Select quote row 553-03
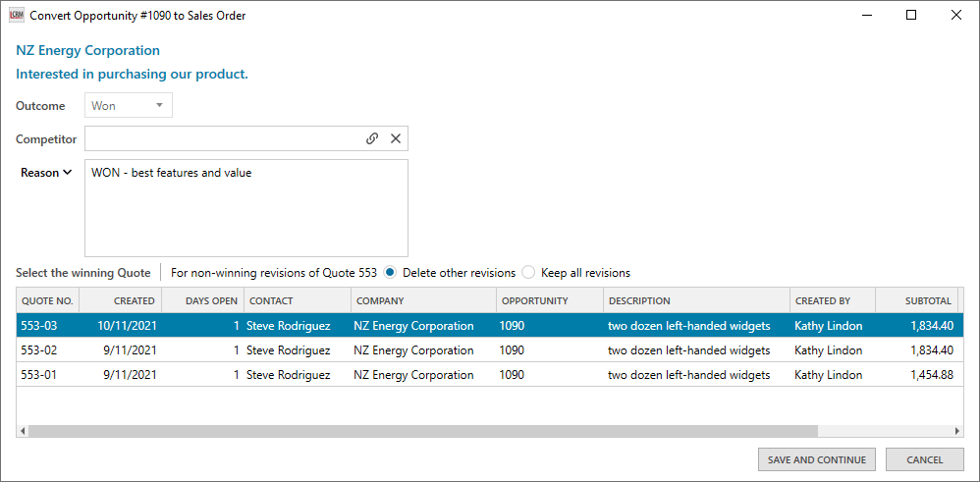 click(x=490, y=326)
